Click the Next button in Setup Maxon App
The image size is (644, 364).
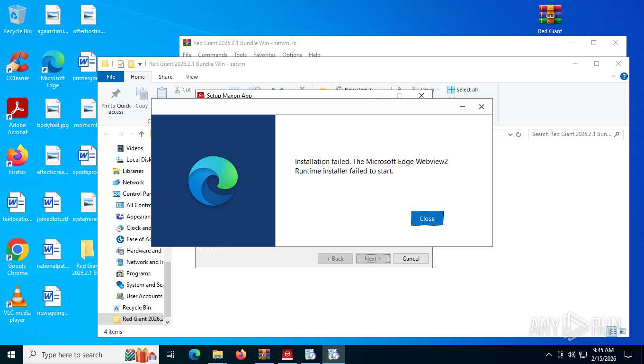[373, 258]
